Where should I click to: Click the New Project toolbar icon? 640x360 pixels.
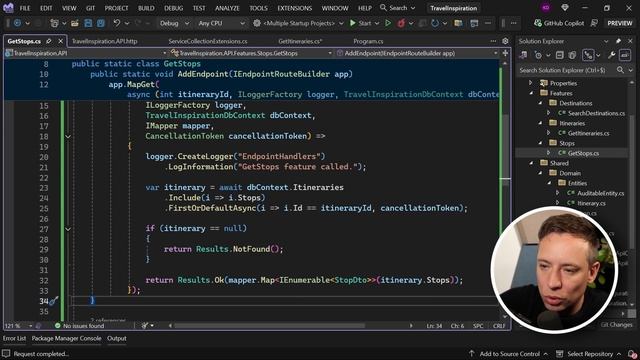pyautogui.click(x=54, y=23)
